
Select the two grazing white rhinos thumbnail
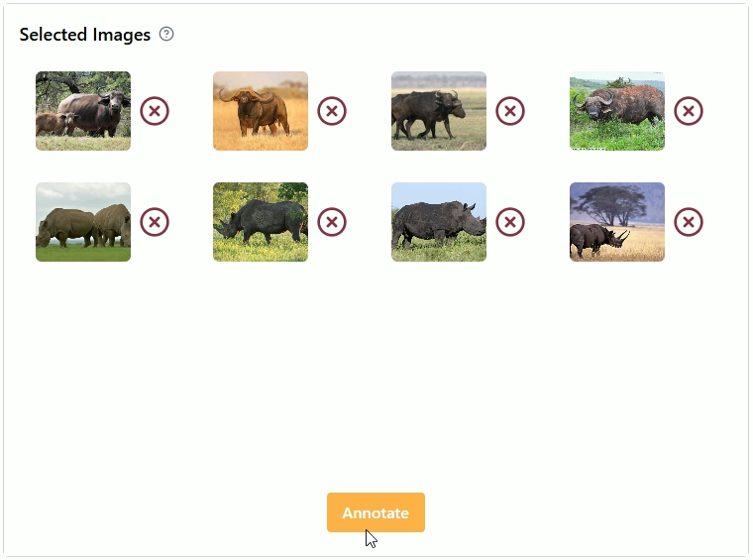(x=83, y=222)
